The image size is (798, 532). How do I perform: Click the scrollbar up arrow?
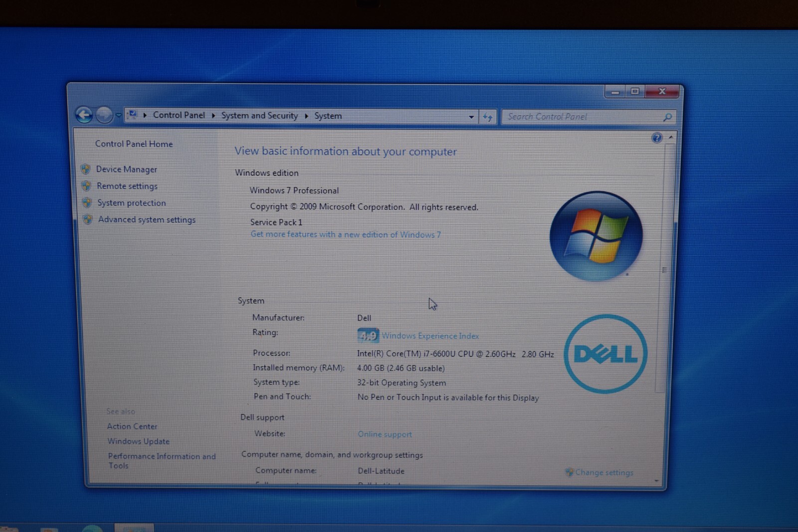tap(671, 137)
